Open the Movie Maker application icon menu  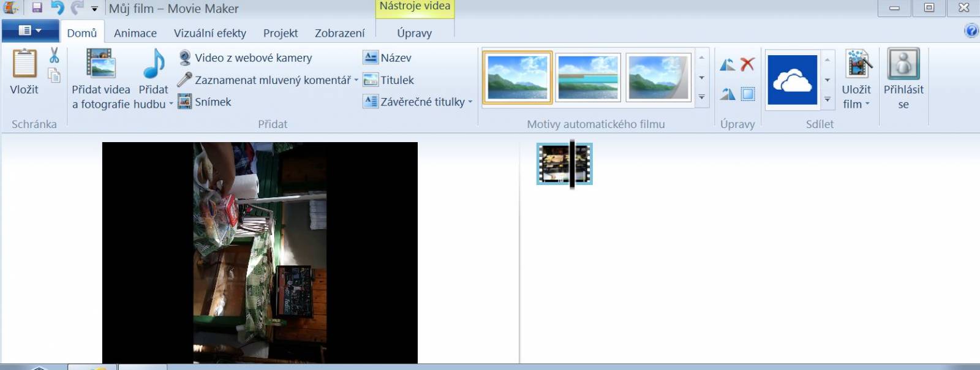(10, 8)
